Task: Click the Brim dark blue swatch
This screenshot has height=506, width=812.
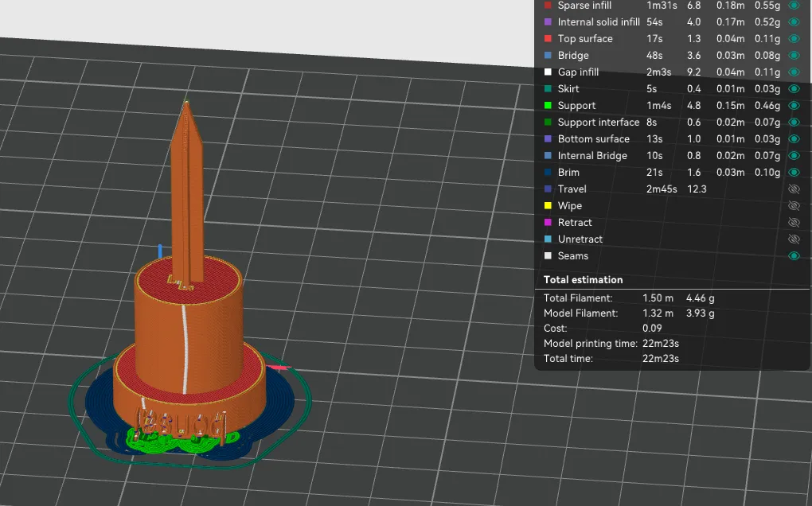Action: click(x=548, y=173)
